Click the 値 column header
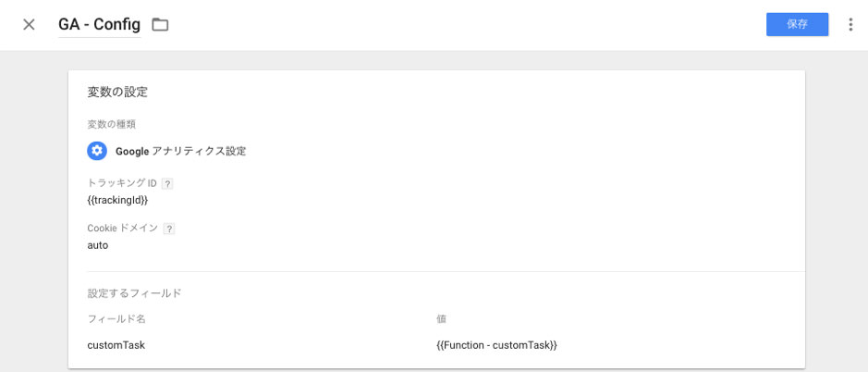Image resolution: width=868 pixels, height=372 pixels. pos(442,319)
